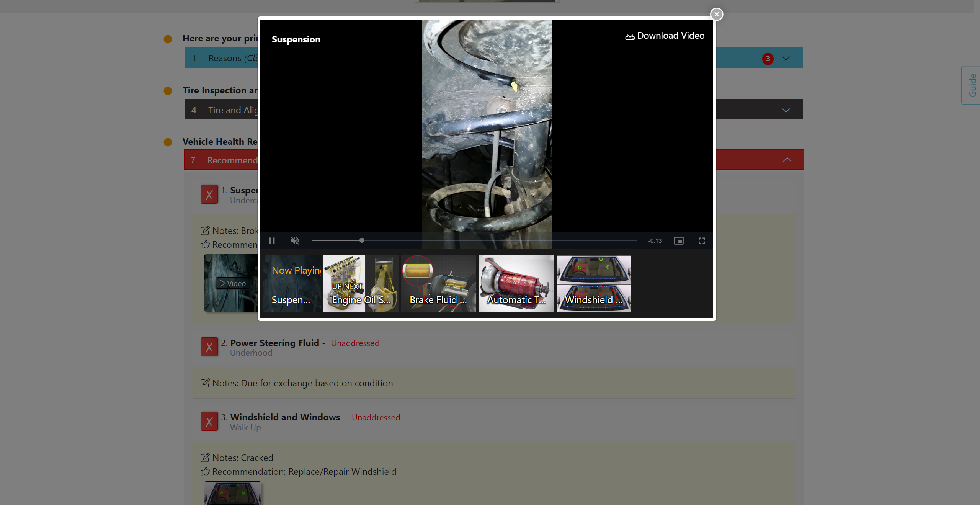Pause the Suspension video
980x505 pixels.
coord(272,240)
